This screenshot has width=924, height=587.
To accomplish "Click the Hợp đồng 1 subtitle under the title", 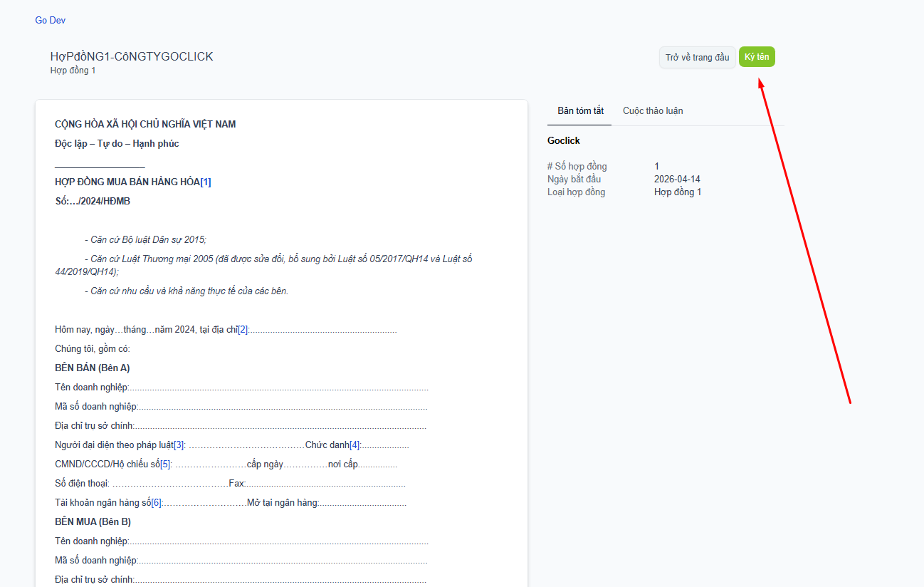I will [x=73, y=71].
